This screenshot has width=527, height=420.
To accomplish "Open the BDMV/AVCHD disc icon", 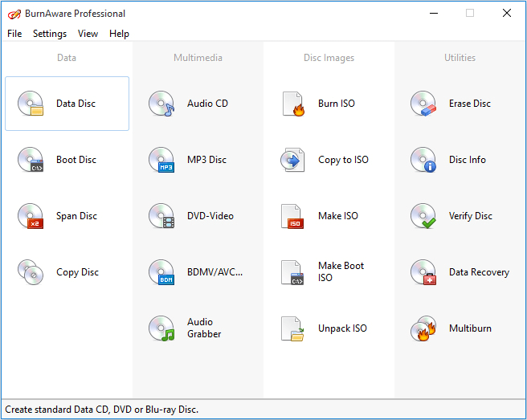I will [x=161, y=272].
